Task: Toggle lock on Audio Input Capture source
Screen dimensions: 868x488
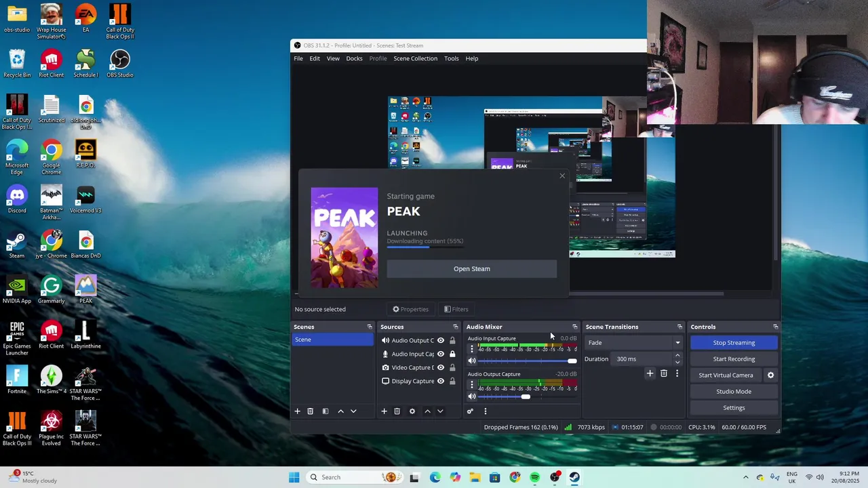Action: 452,354
